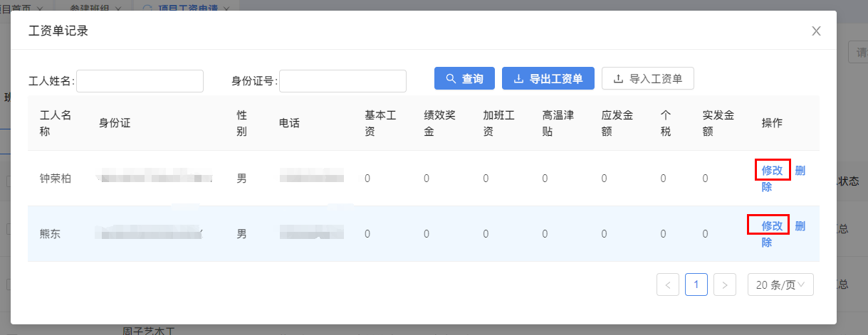Focus the 身份证号 input field
868x335 pixels.
pyautogui.click(x=343, y=81)
